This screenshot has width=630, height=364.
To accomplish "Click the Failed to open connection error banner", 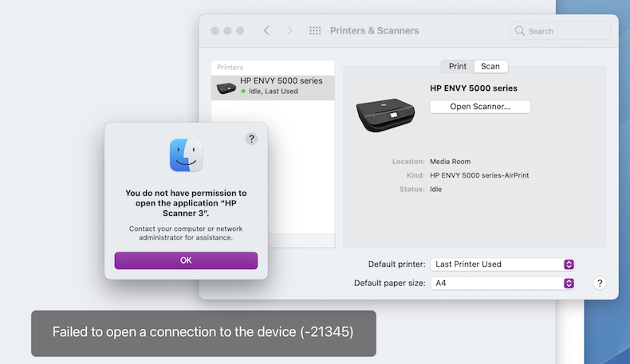I will coord(203,333).
